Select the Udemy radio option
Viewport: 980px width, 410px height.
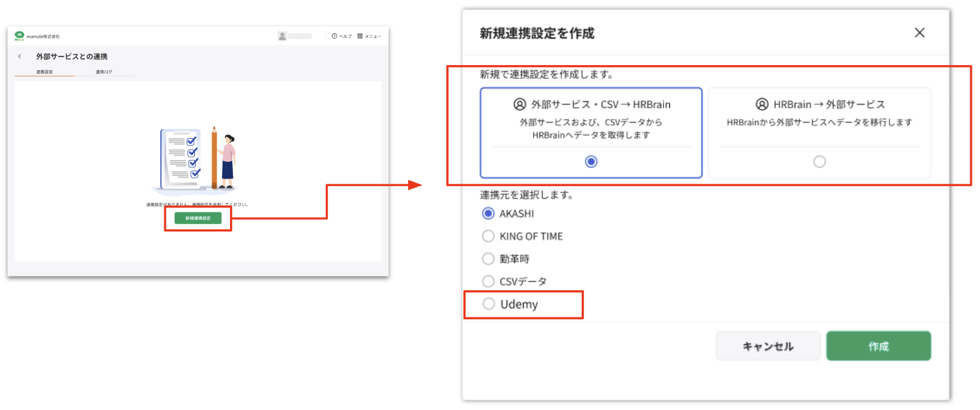click(488, 304)
